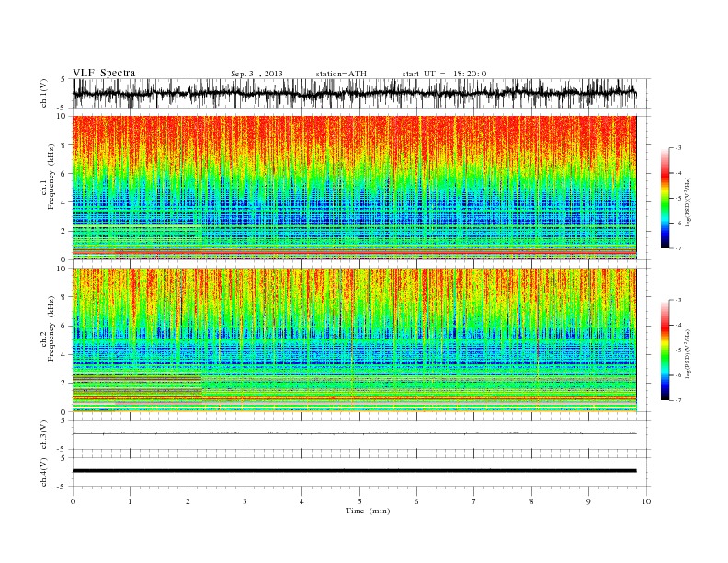728x563 pixels.
Task: Click the "-7" tick on lower color bar
Action: point(677,400)
